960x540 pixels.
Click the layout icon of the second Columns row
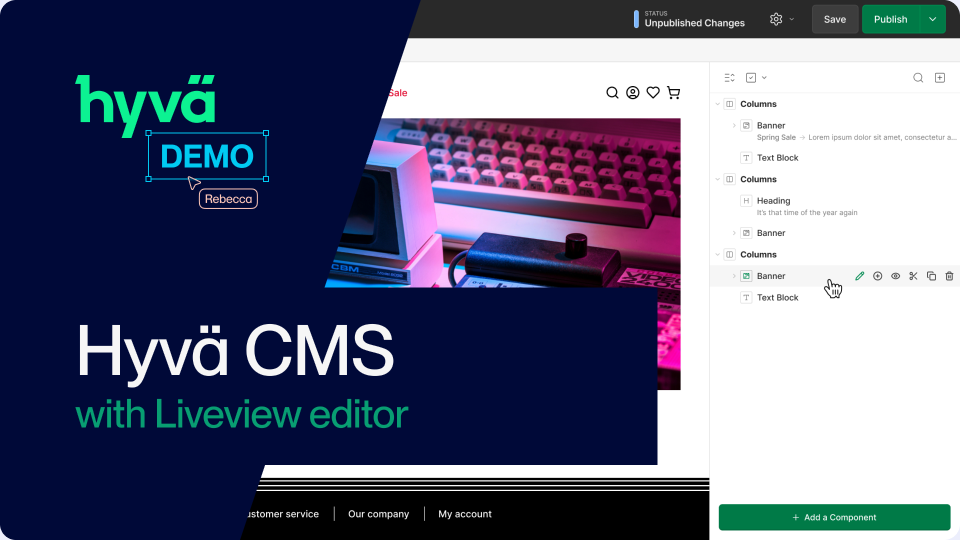(730, 179)
